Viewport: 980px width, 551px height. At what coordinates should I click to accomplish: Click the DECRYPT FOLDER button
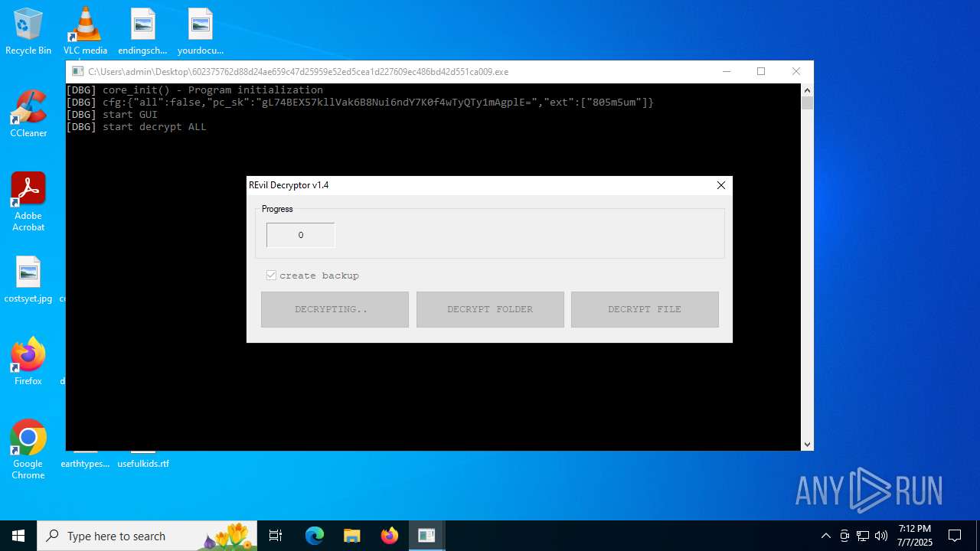point(490,309)
